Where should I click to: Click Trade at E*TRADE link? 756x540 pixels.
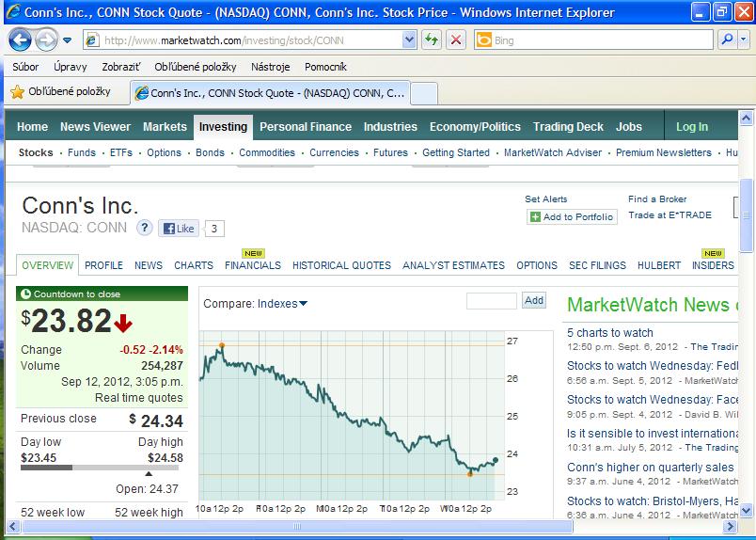click(x=669, y=214)
